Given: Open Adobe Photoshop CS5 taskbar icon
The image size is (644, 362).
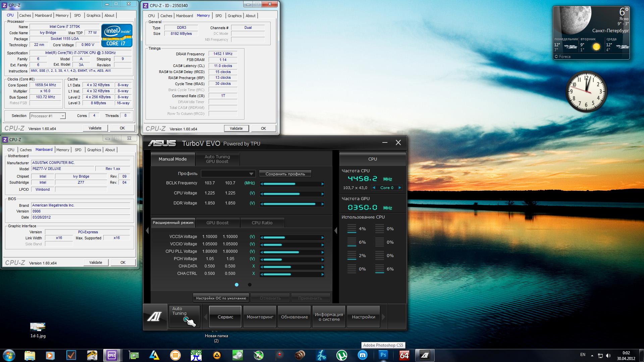Looking at the screenshot, I should 383,355.
